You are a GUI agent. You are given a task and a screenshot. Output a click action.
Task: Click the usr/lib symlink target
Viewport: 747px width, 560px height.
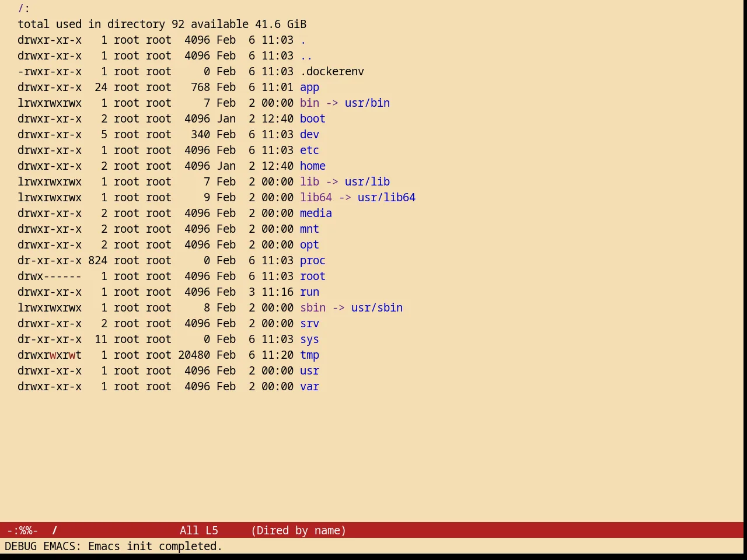tap(367, 182)
